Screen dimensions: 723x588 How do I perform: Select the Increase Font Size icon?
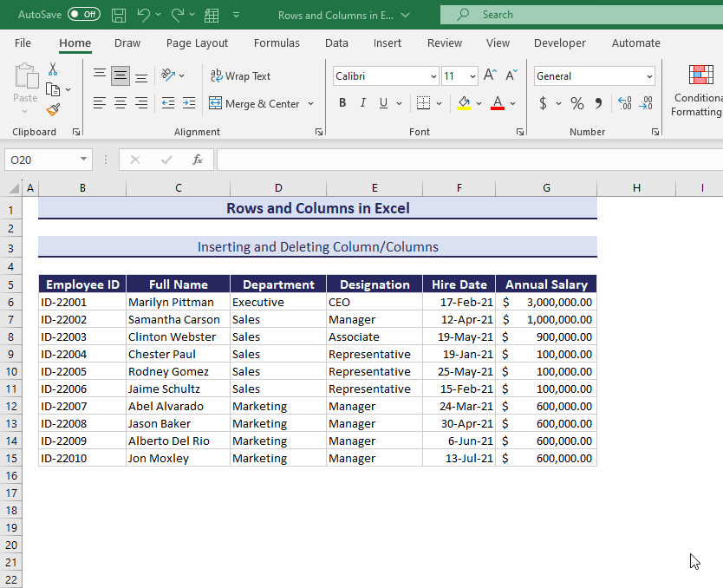tap(489, 74)
